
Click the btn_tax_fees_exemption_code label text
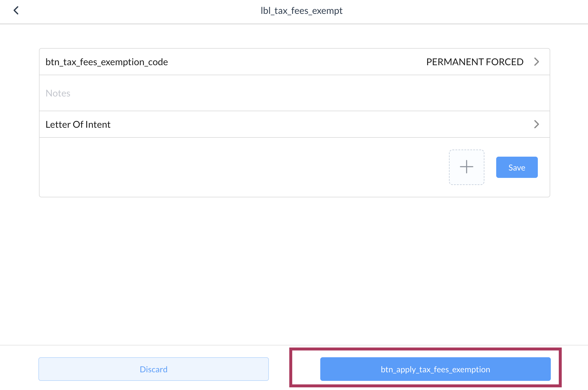pyautogui.click(x=107, y=62)
